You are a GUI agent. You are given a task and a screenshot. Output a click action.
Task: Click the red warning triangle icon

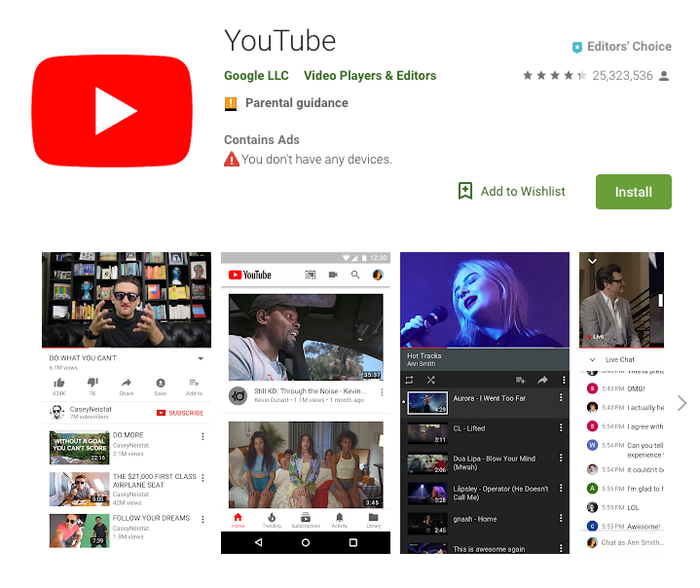coord(232,159)
